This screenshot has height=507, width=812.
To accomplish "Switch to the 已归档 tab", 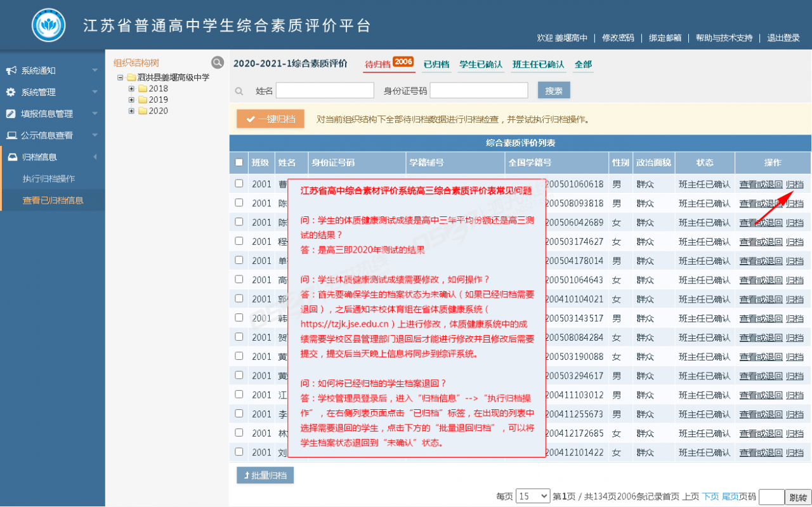I will click(x=436, y=65).
